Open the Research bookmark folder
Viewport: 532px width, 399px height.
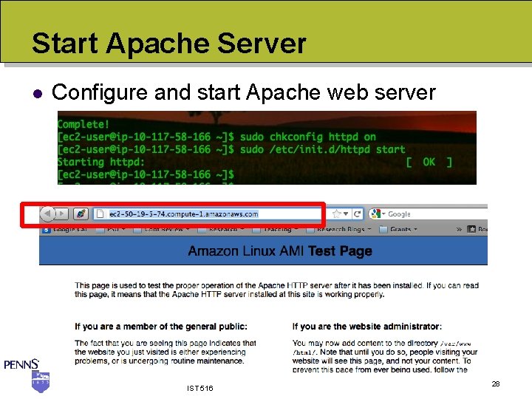pyautogui.click(x=221, y=230)
